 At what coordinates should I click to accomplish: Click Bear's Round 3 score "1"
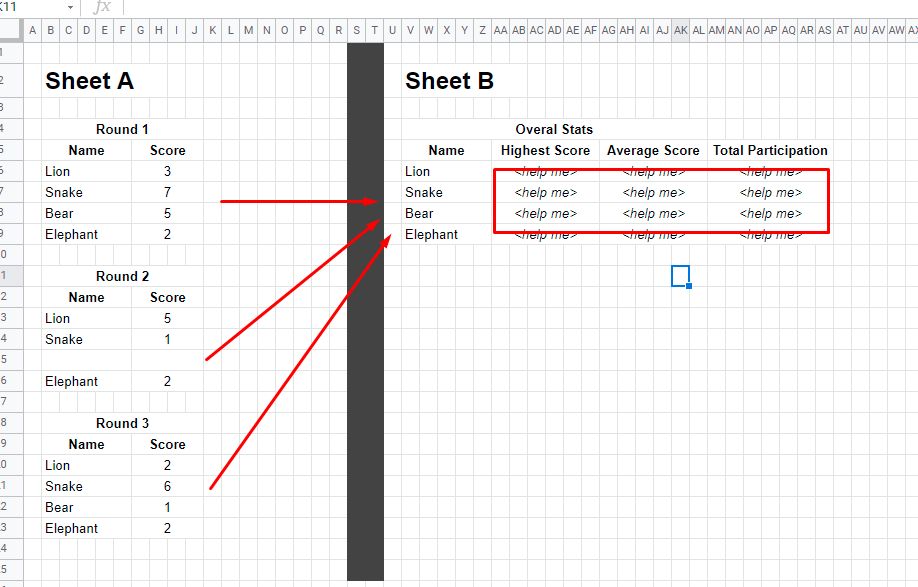pos(167,507)
